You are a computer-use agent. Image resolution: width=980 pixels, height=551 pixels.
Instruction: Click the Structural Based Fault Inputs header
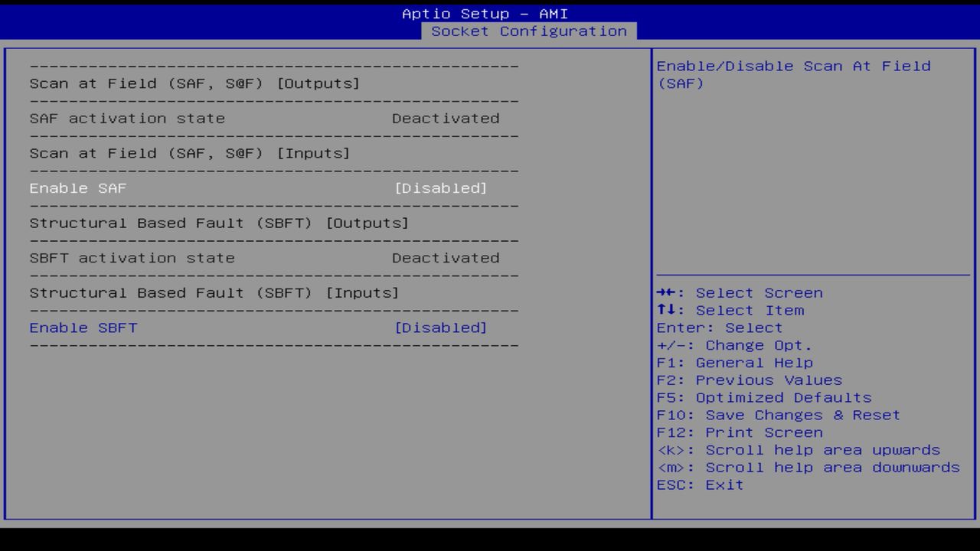tap(213, 292)
